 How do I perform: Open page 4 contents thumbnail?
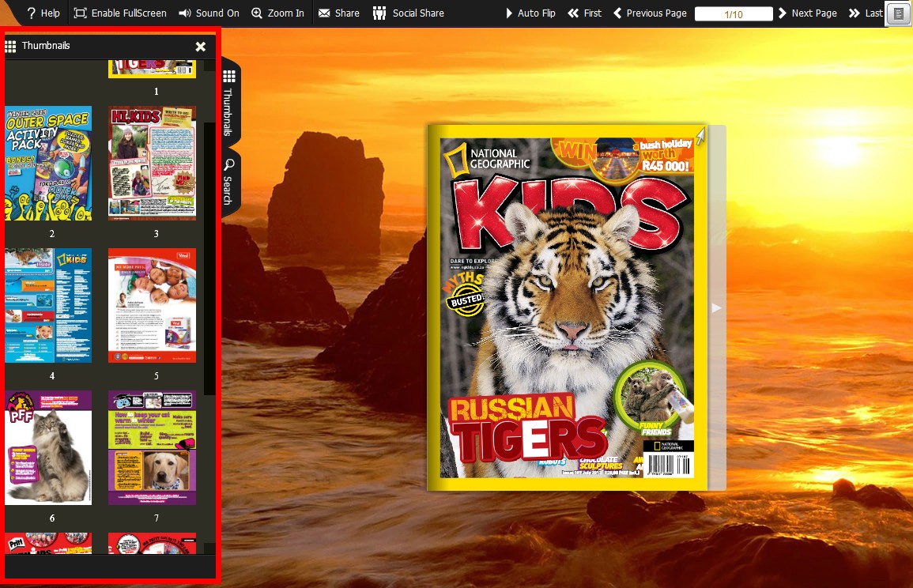pos(48,306)
